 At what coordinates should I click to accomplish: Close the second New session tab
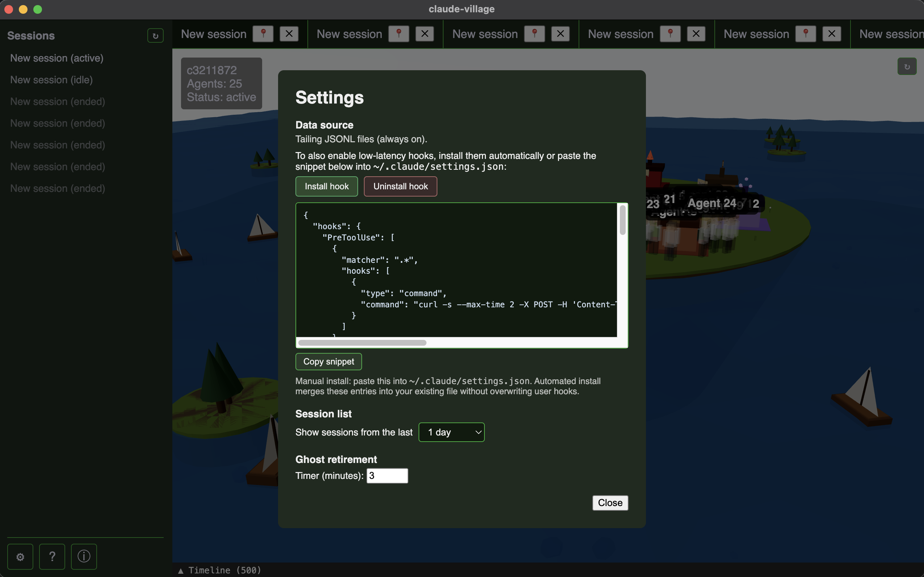pos(424,34)
